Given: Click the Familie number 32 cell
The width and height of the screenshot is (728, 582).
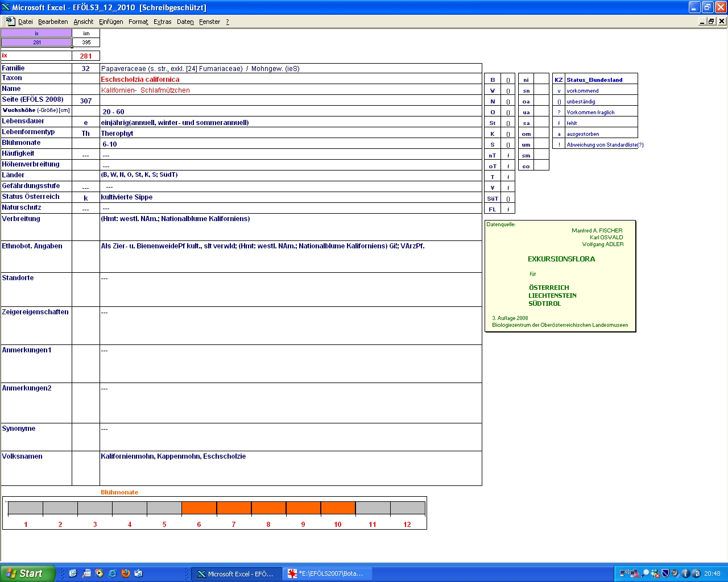Looking at the screenshot, I should point(86,68).
